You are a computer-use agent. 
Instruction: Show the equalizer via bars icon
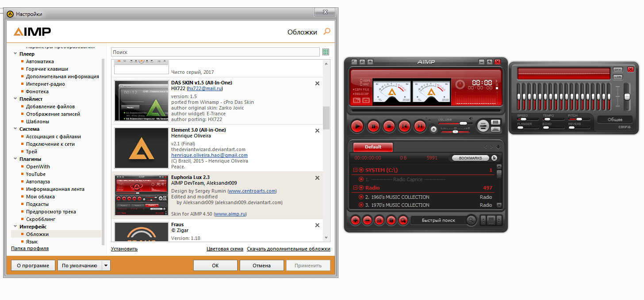(x=496, y=122)
